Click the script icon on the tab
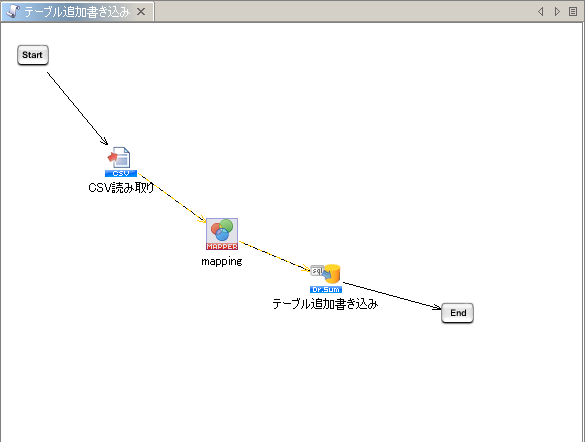This screenshot has width=585, height=442. (x=13, y=11)
